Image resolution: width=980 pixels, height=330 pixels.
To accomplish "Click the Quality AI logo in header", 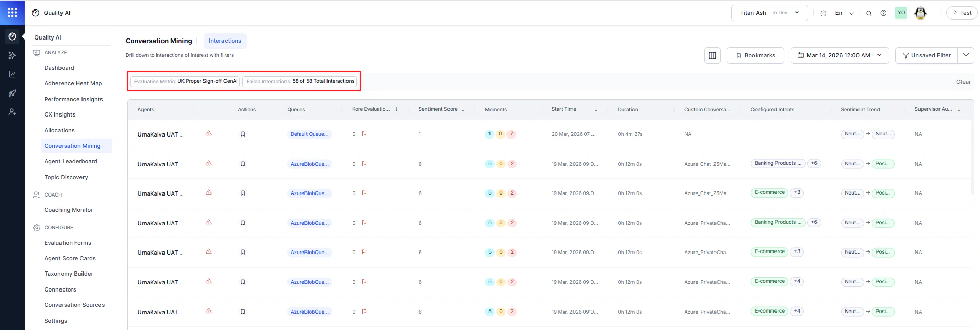I will point(36,13).
